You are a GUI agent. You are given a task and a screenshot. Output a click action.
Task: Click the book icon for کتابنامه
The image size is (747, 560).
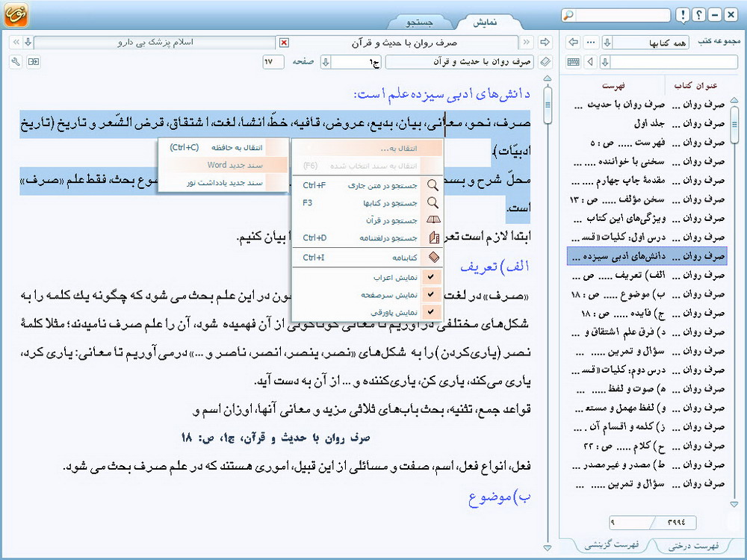tap(433, 258)
